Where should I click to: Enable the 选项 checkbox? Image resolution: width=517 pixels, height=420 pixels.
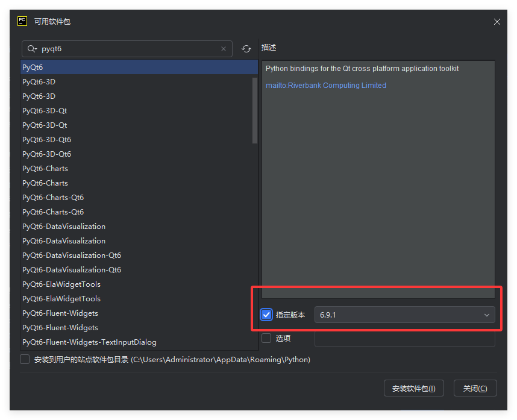[266, 338]
